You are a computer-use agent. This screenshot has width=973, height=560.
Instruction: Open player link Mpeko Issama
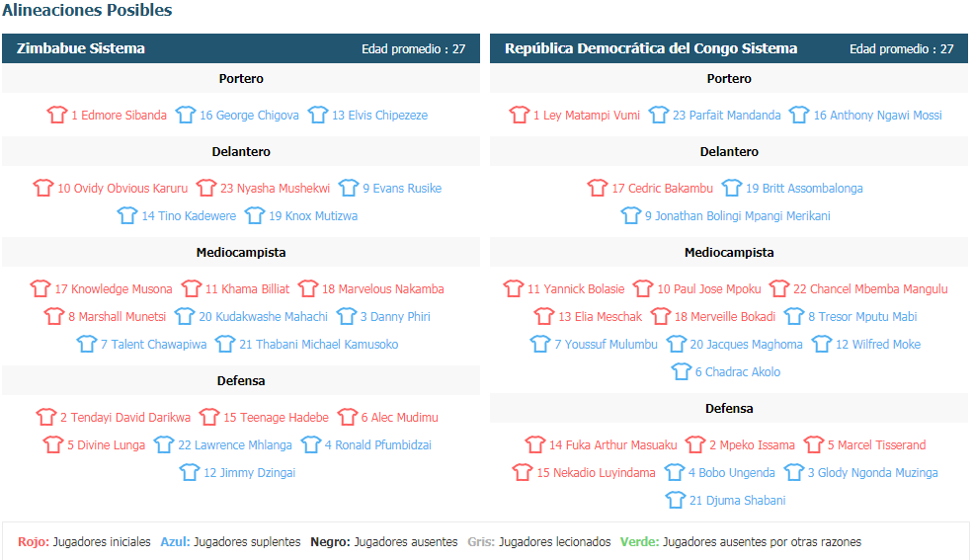752,445
